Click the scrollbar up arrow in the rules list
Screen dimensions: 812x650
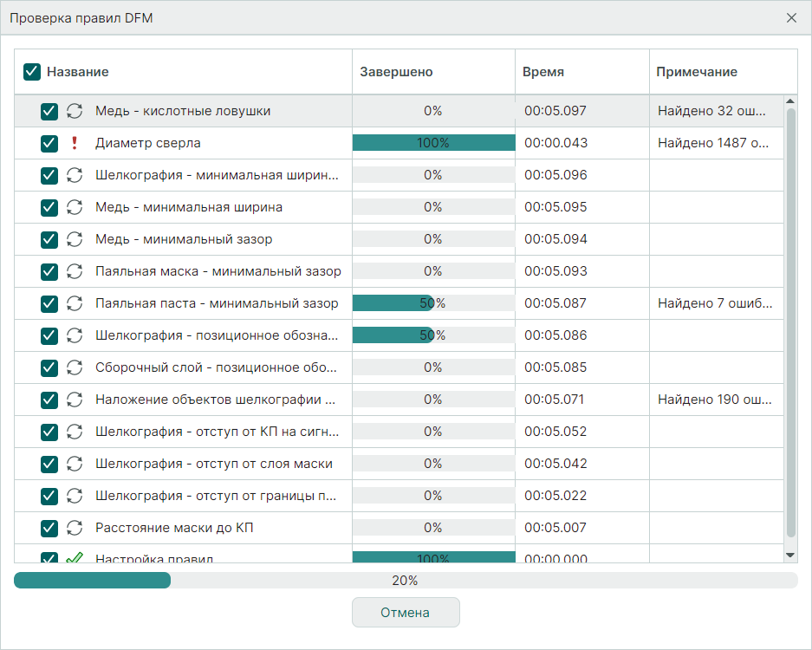pos(789,102)
